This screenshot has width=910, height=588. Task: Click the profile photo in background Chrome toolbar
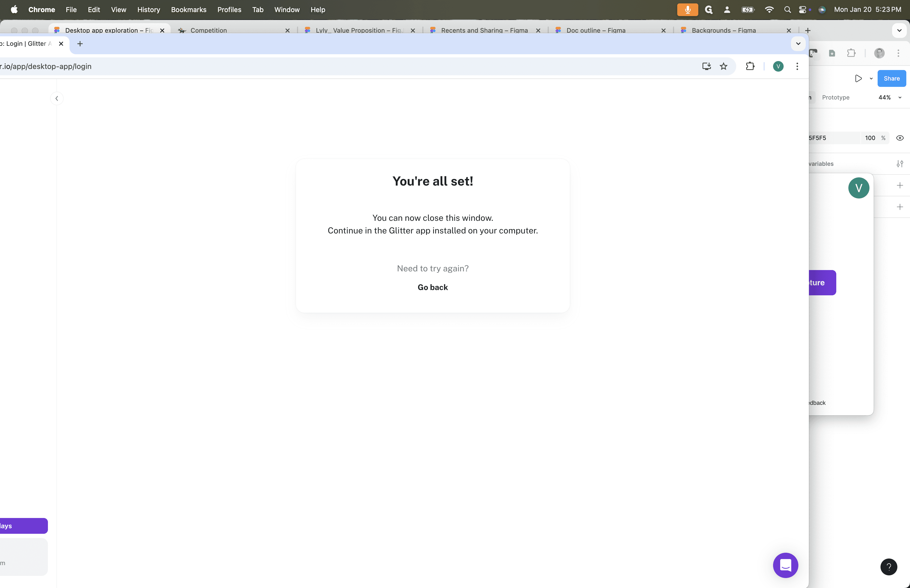(x=879, y=53)
